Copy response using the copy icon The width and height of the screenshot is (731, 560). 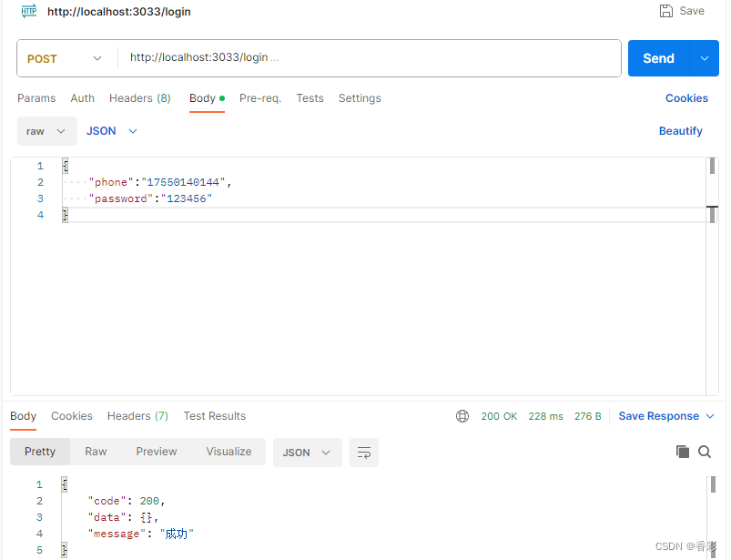point(683,452)
